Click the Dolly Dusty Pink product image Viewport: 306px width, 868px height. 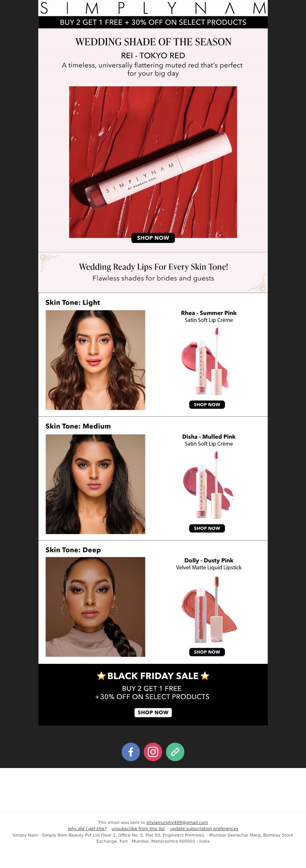[x=207, y=609]
